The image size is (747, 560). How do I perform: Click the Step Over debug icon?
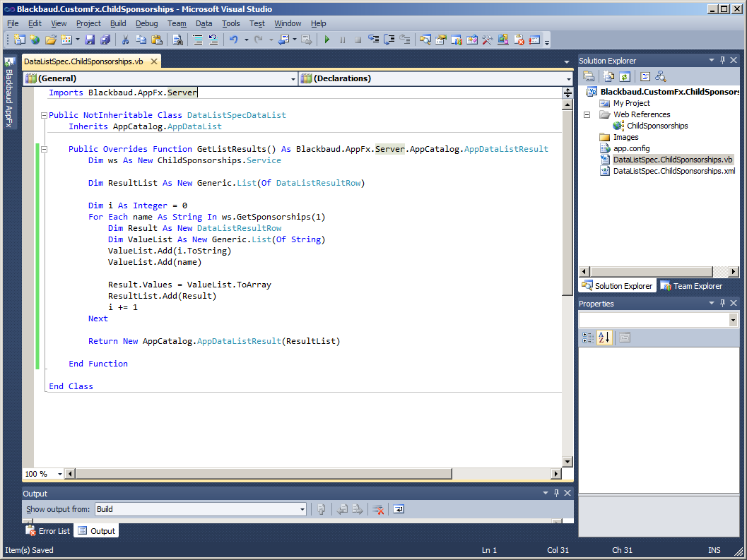tap(389, 40)
